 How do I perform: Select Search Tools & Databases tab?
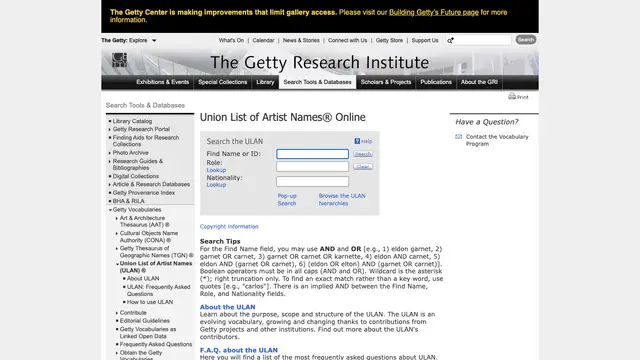(x=317, y=82)
